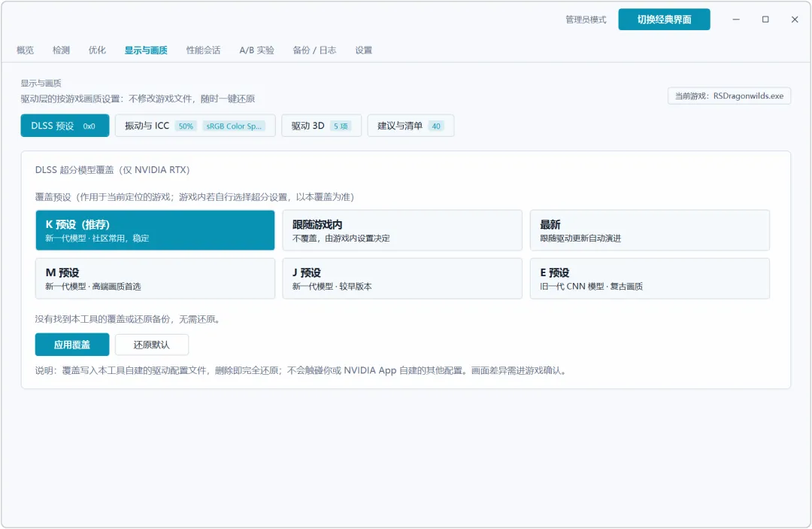
Task: Maximize the window
Action: click(765, 20)
